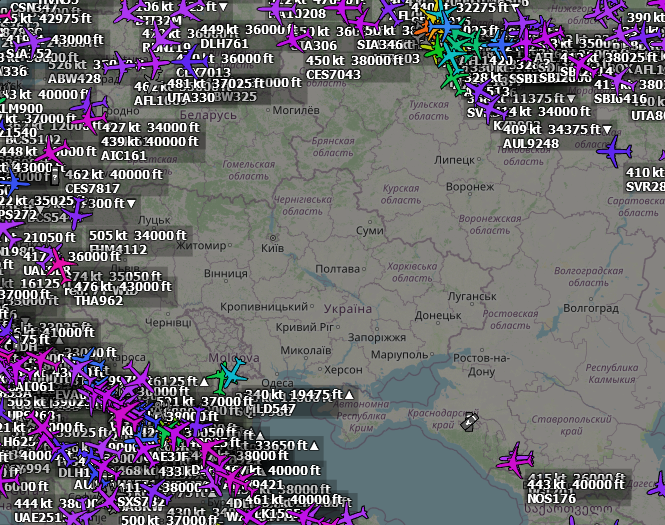
Task: Click the magenta aircraft for flight CES7043
Action: [293, 39]
